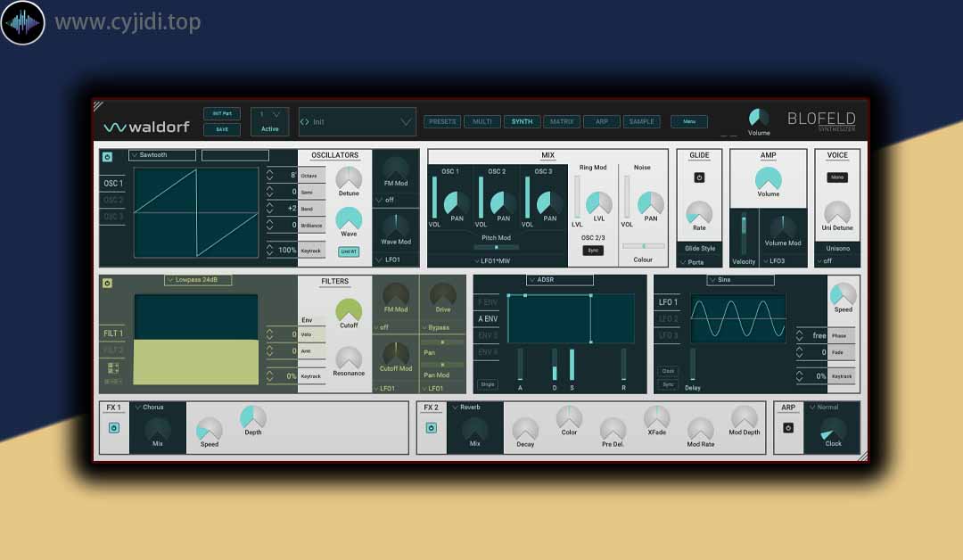Click the LFO Sync button

point(668,384)
